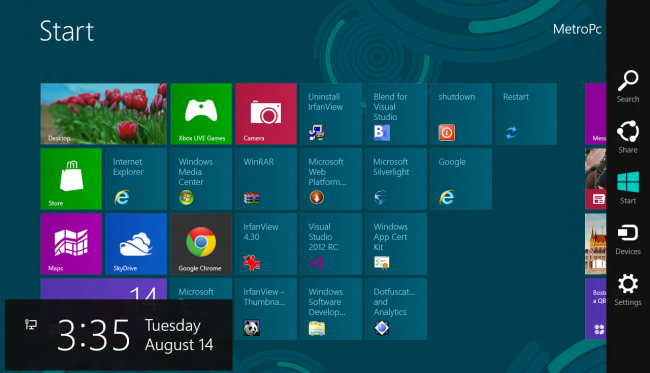Open the Desktop tile with tulips
Viewport: 650px width, 373px height.
coord(104,114)
